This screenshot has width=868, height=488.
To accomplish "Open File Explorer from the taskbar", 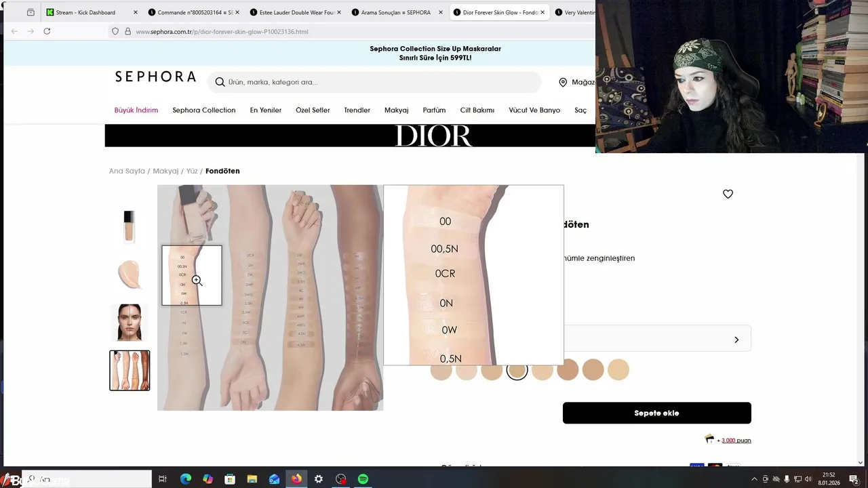I will click(x=252, y=479).
